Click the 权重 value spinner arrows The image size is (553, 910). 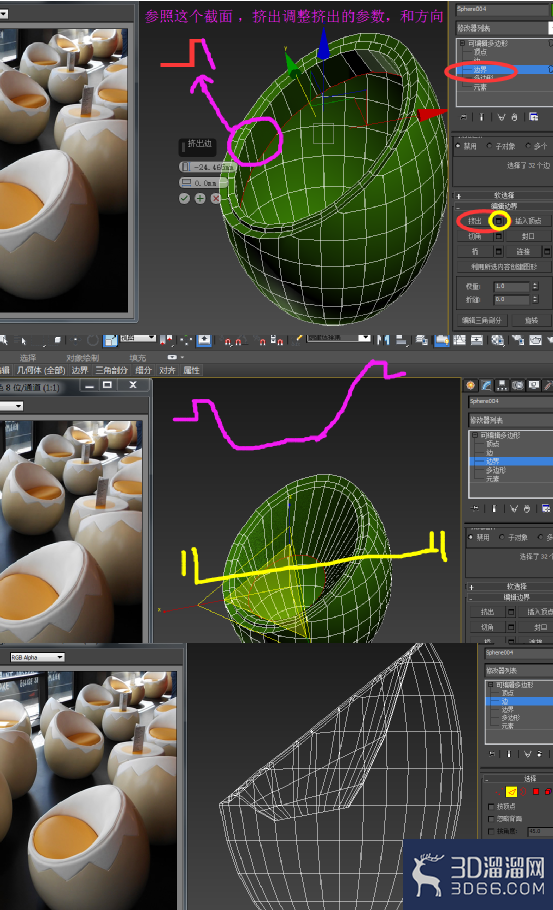point(535,286)
